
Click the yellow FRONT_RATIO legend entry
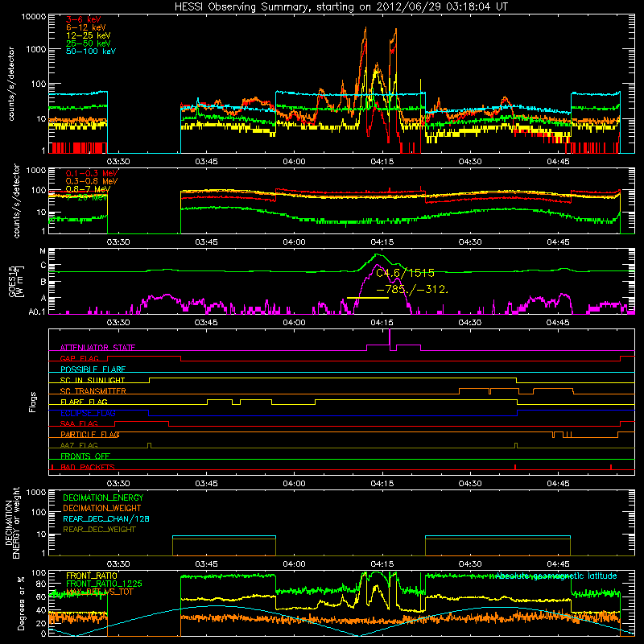pos(92,576)
